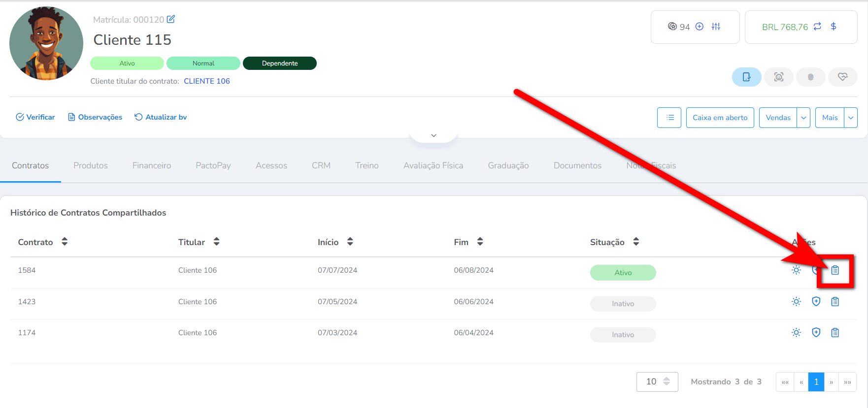Expand the collapsed client header chevron
This screenshot has height=408, width=868.
434,135
